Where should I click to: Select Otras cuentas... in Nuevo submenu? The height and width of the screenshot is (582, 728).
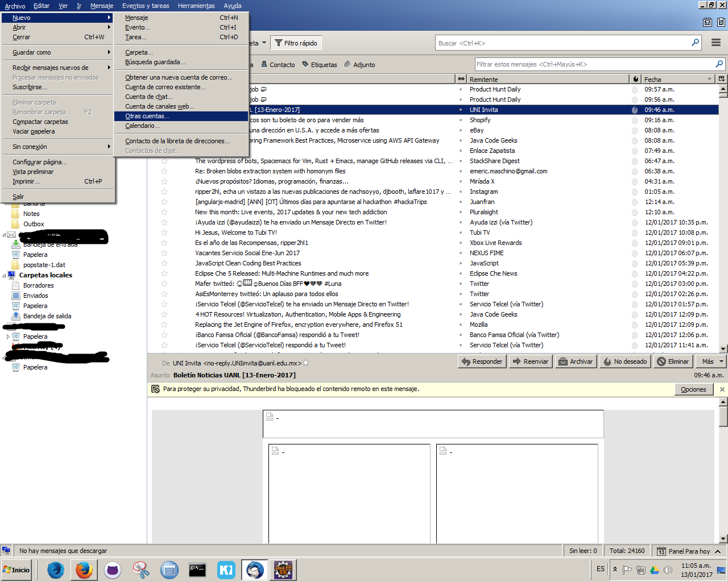click(x=181, y=116)
